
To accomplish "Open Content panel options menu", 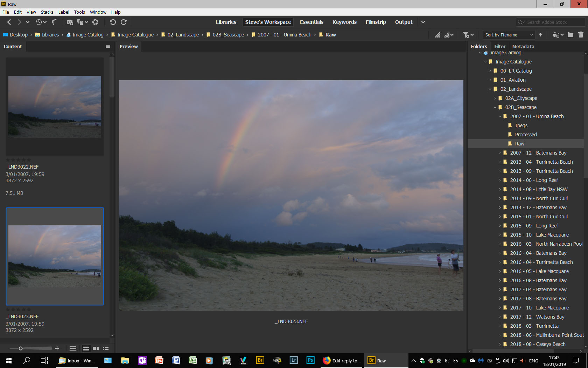I will pos(108,46).
